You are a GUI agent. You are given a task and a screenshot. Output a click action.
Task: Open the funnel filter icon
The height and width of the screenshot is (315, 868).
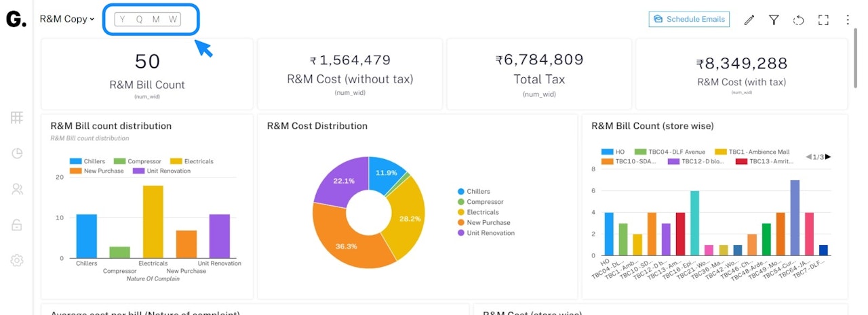(x=774, y=20)
